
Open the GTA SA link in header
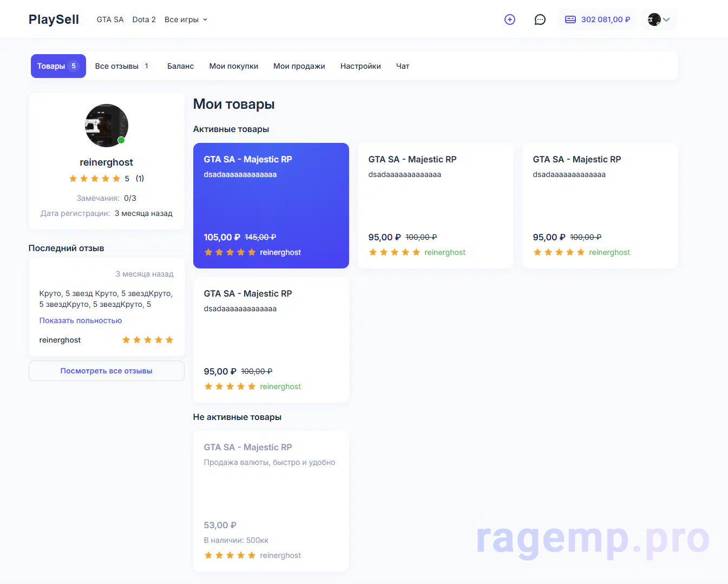pos(110,19)
